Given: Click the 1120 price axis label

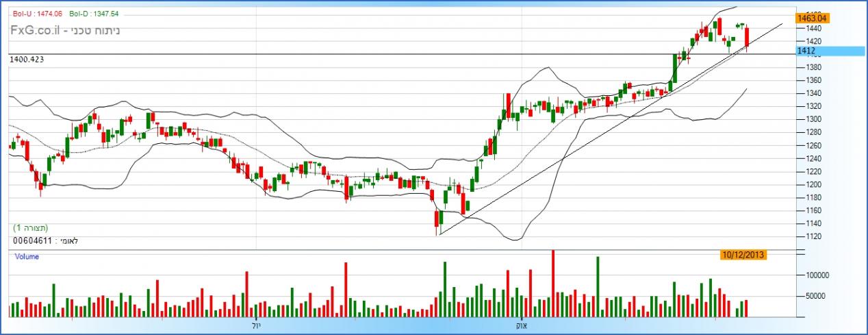Looking at the screenshot, I should [x=813, y=237].
